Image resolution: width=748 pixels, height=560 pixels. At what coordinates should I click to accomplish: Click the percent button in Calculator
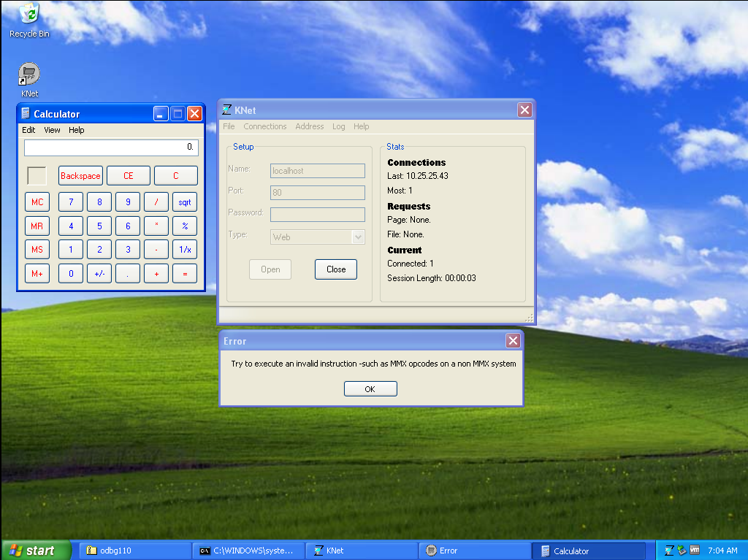pyautogui.click(x=185, y=226)
